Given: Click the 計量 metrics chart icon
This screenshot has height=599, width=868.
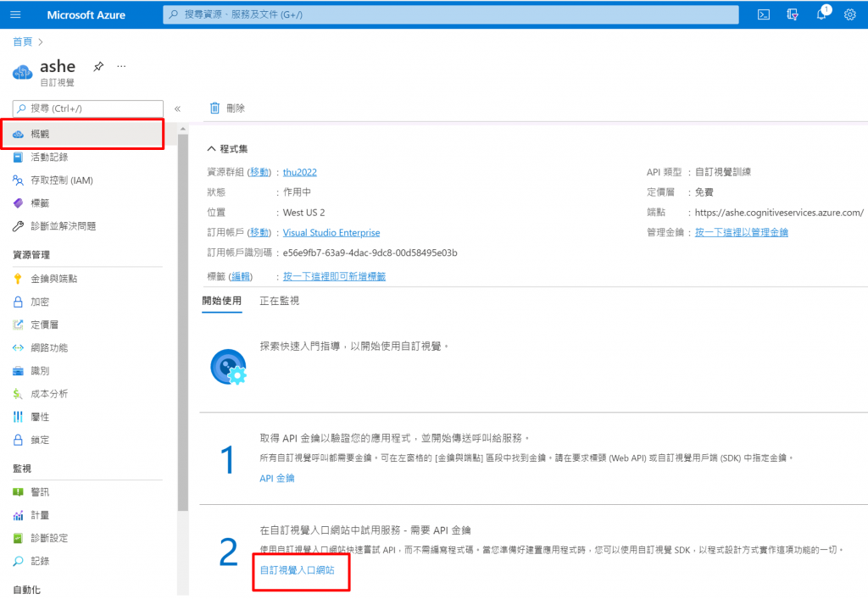Looking at the screenshot, I should 19,515.
